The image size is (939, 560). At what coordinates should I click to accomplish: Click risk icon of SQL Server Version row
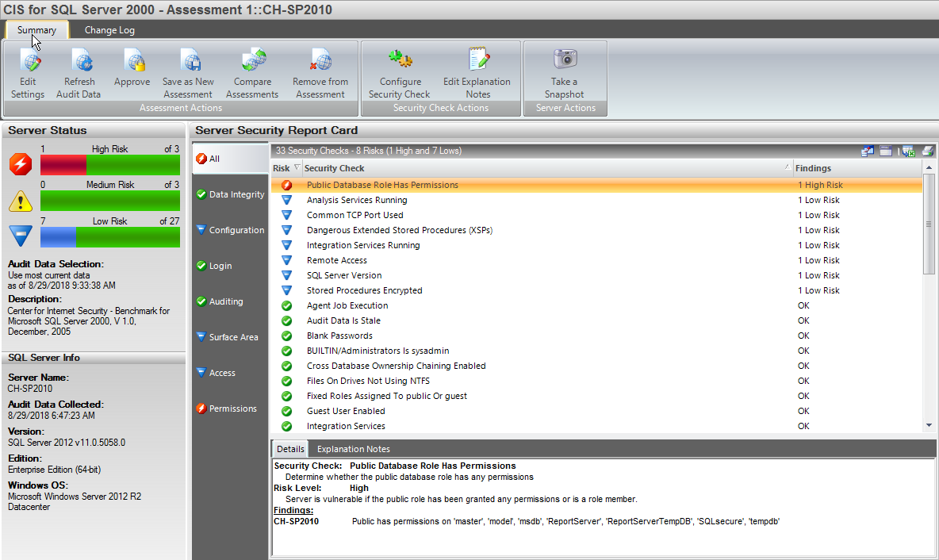[287, 275]
